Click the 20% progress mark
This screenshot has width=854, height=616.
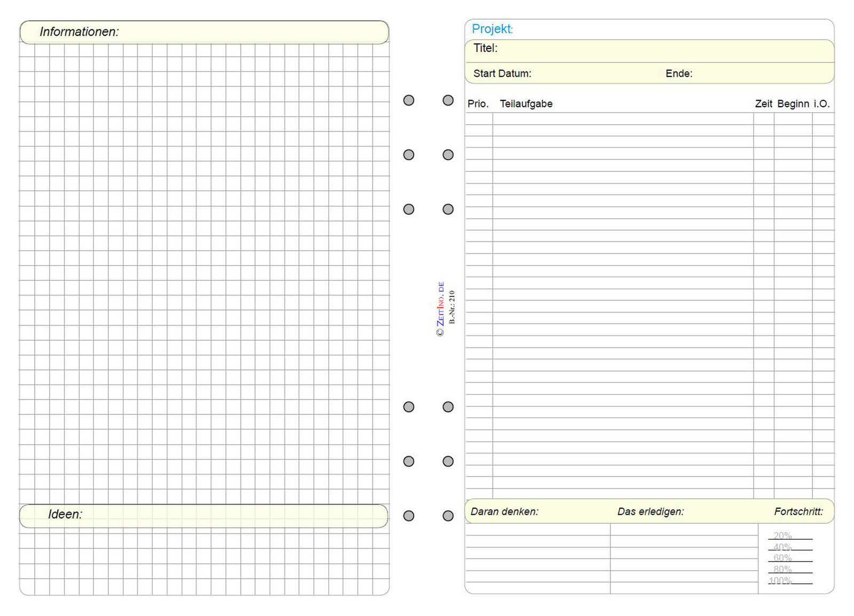[782, 535]
